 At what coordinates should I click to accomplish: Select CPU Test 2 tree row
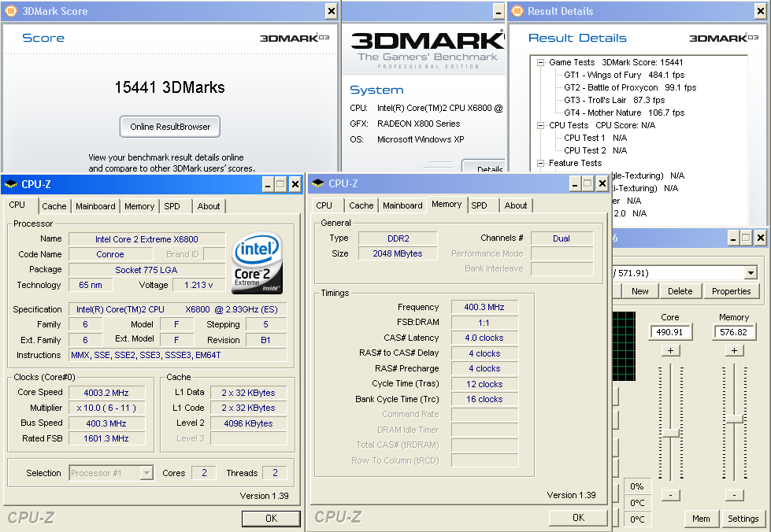595,150
